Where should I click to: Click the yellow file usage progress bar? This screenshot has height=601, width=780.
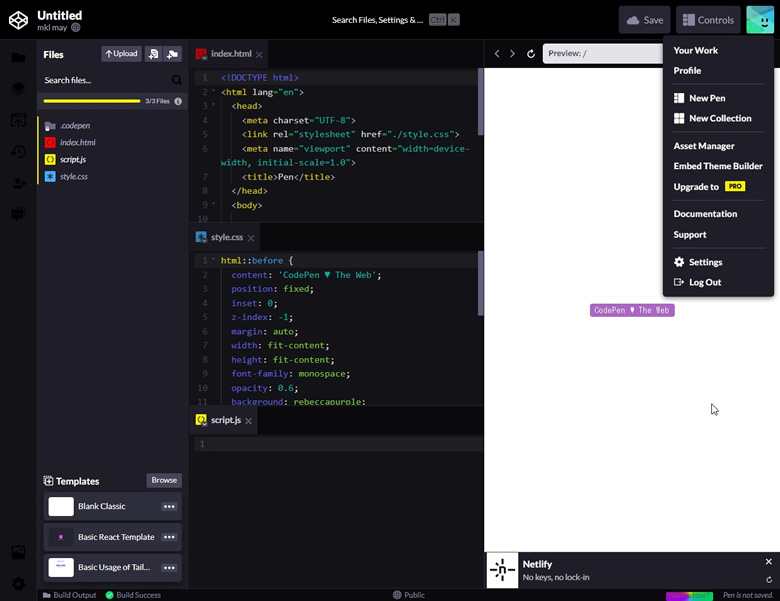coord(92,101)
